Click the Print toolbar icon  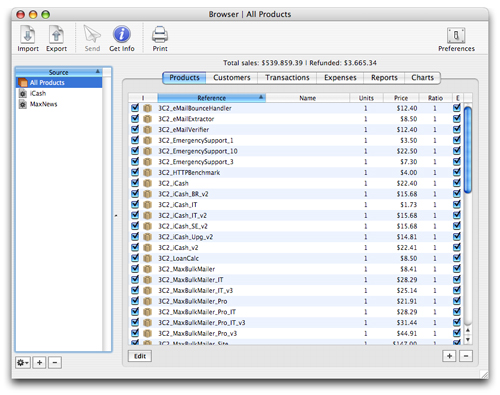160,35
